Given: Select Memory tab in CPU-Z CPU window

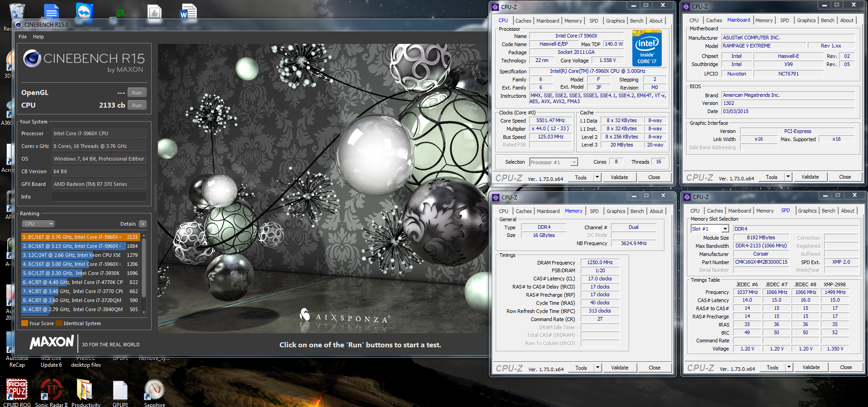Looking at the screenshot, I should [x=573, y=21].
